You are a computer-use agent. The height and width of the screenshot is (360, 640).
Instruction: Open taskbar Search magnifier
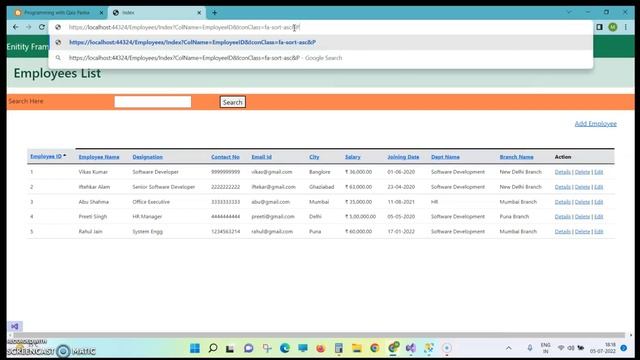coord(213,348)
